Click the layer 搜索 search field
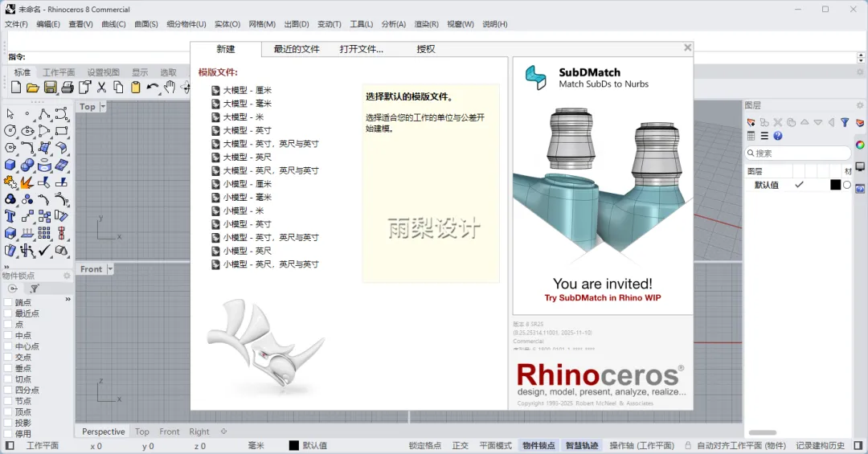Image resolution: width=868 pixels, height=454 pixels. [x=798, y=153]
